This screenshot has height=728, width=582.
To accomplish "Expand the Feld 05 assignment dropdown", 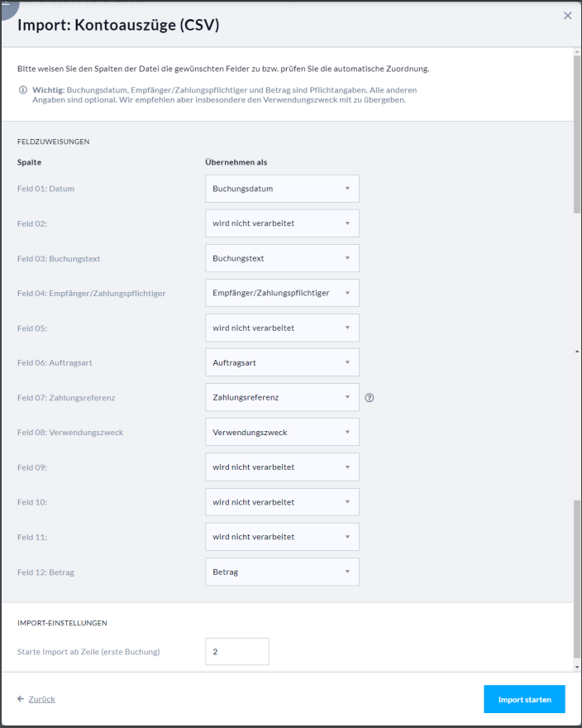I will pos(282,328).
